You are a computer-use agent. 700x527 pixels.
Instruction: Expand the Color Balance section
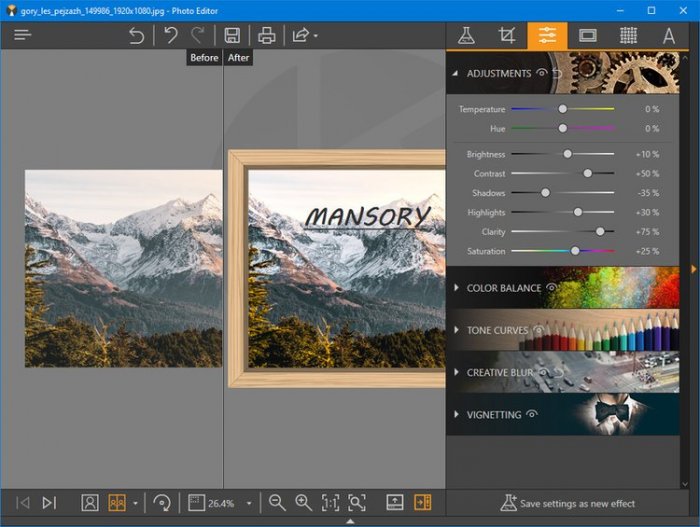pos(456,288)
